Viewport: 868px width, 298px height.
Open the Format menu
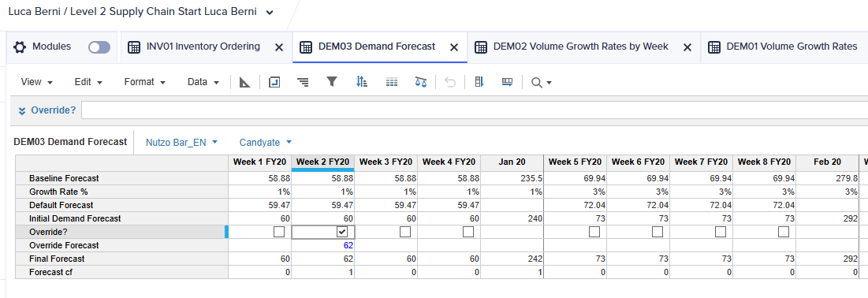145,82
